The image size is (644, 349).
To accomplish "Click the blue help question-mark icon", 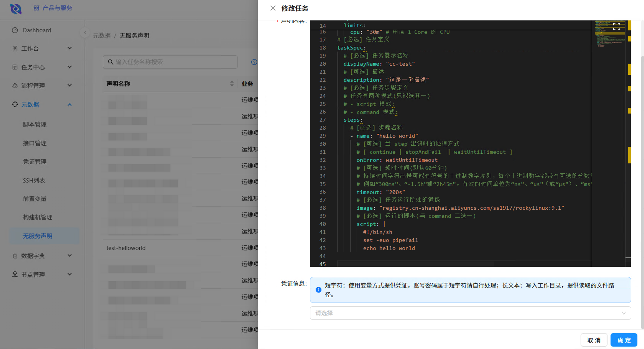I will pos(254,62).
